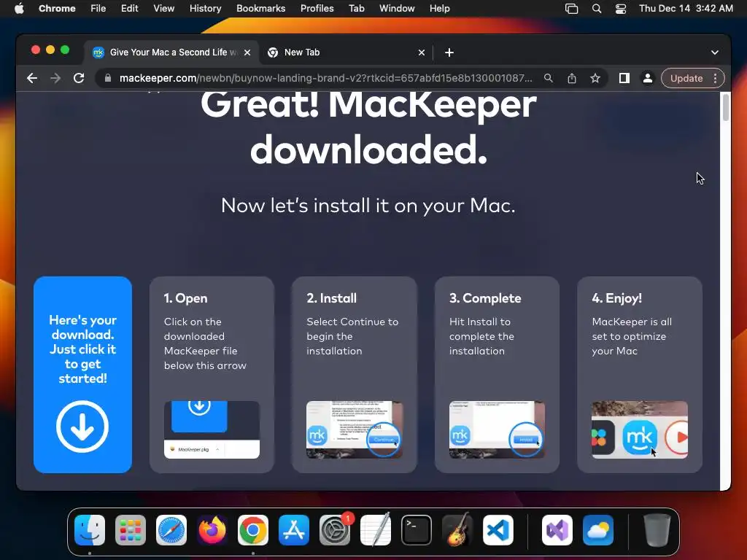Click Google Chrome icon in the Dock
Image resolution: width=747 pixels, height=560 pixels.
[253, 530]
